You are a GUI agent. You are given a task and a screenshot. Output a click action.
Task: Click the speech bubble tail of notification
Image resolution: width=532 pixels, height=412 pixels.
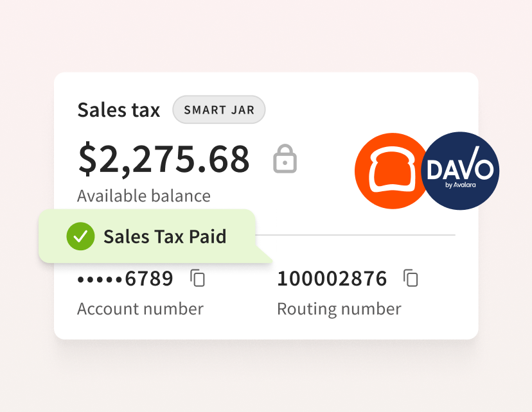click(263, 255)
